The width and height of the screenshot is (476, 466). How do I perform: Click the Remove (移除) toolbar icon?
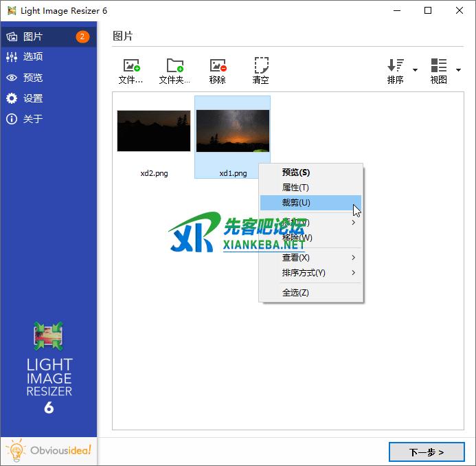pyautogui.click(x=218, y=71)
